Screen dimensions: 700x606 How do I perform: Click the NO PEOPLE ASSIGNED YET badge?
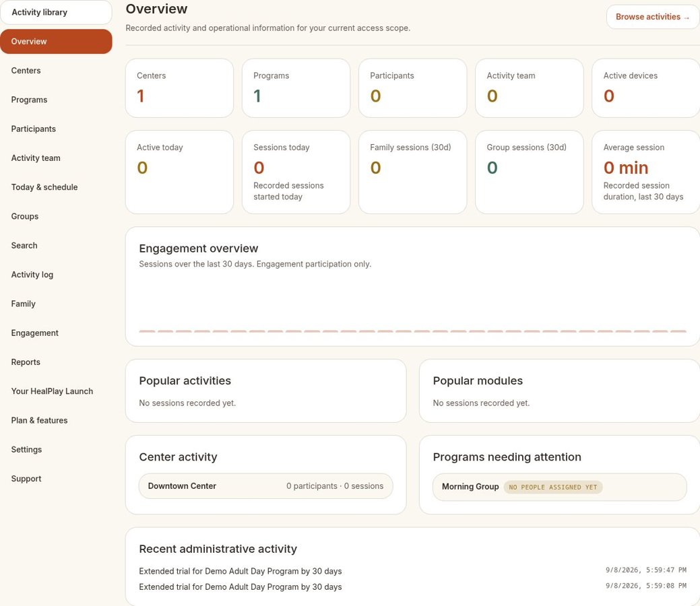pos(552,487)
